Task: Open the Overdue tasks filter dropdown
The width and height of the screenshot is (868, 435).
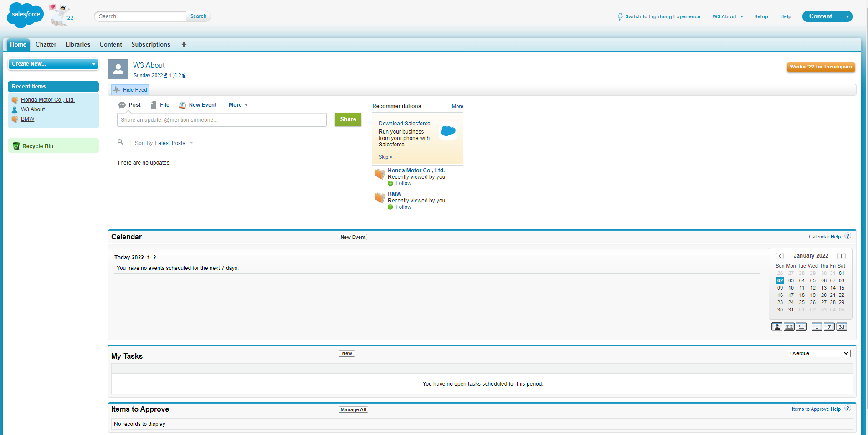Action: tap(819, 353)
